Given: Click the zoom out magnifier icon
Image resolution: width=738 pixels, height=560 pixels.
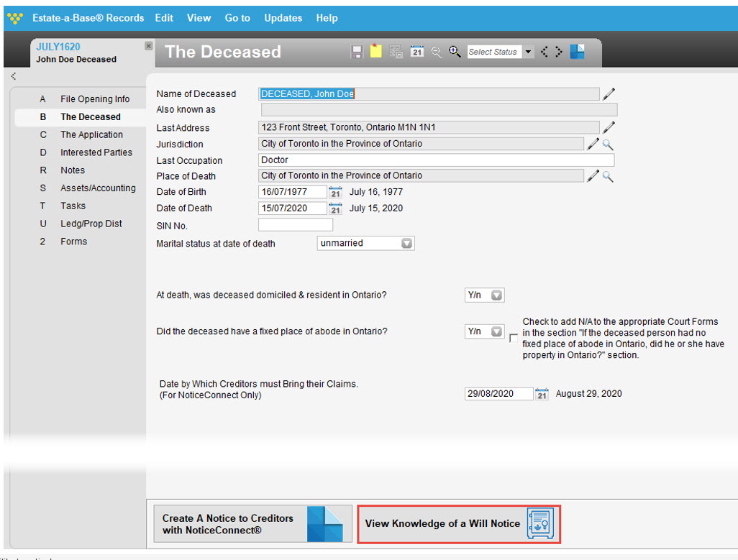Looking at the screenshot, I should tap(437, 52).
